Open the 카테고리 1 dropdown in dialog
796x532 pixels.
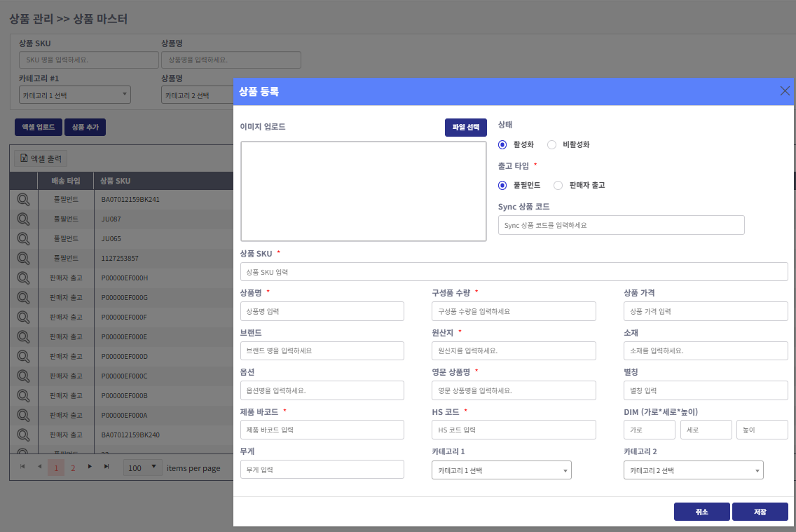coord(501,470)
